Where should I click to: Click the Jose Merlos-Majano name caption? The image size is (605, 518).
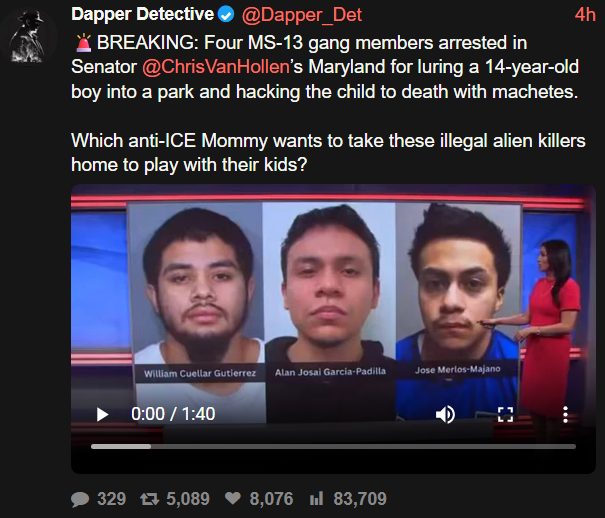pos(458,370)
